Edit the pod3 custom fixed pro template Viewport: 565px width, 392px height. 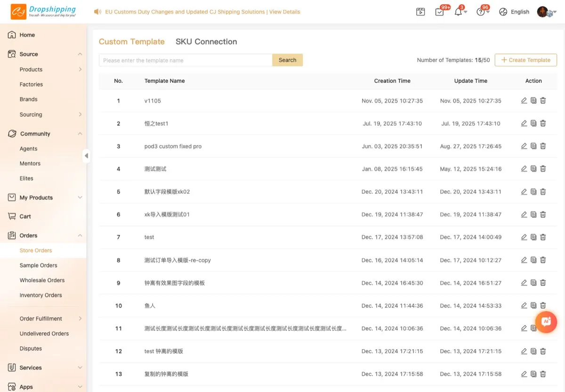pos(524,146)
